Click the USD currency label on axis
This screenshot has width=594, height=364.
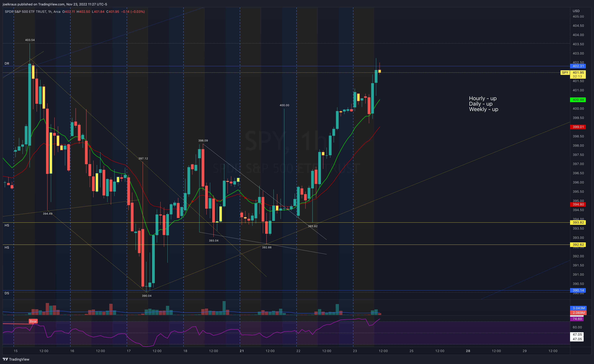point(576,11)
